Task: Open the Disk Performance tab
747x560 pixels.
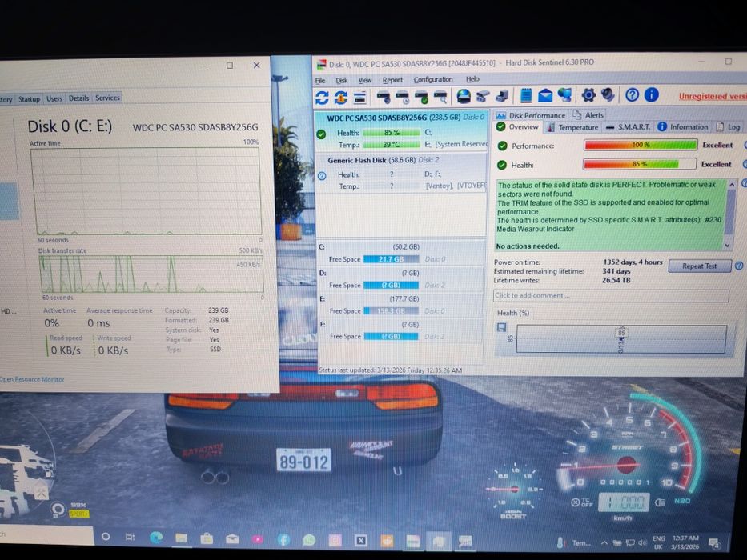Action: [531, 115]
